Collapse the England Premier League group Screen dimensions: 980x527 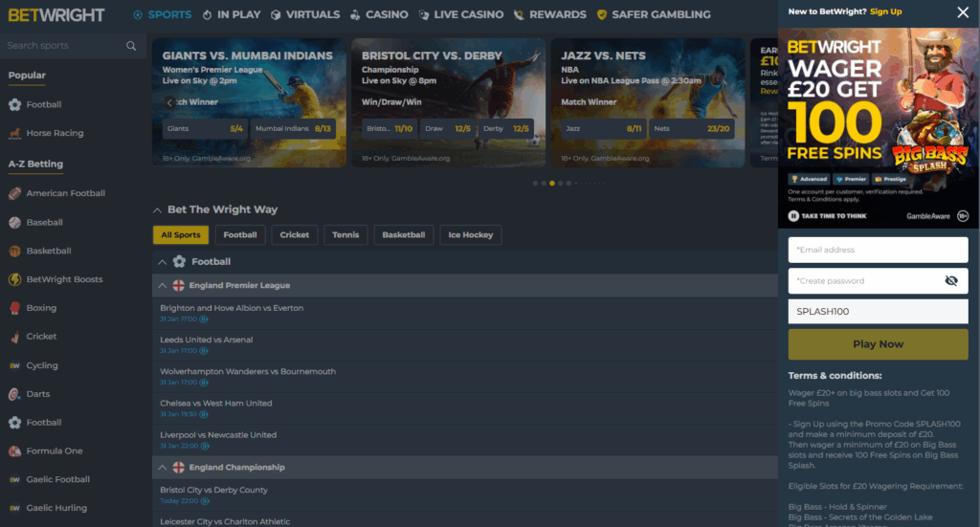tap(162, 286)
